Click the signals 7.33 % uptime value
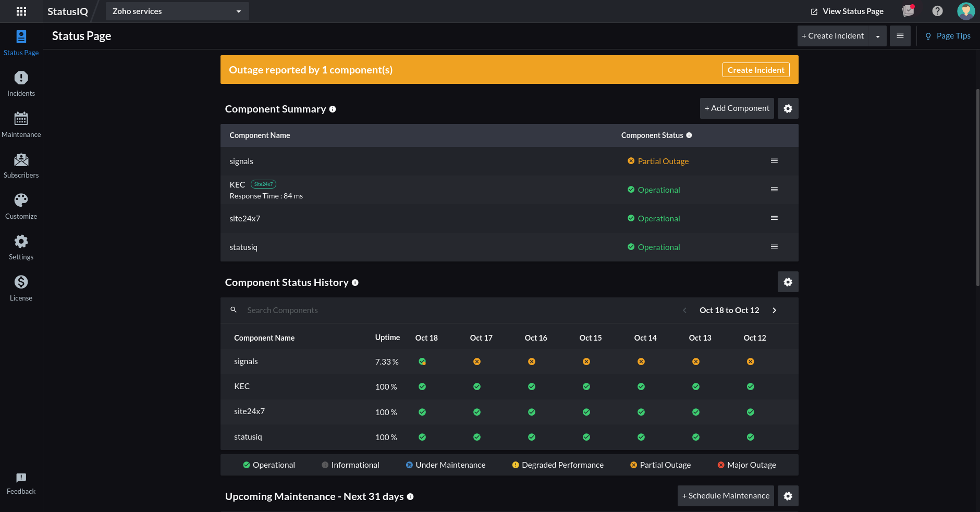Viewport: 980px width, 512px height. 387,361
